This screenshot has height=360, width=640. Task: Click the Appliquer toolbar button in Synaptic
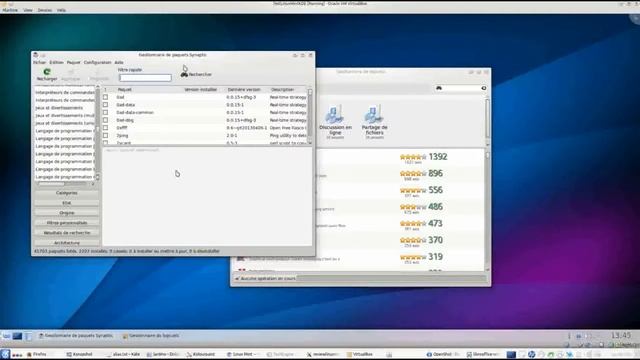[x=71, y=74]
